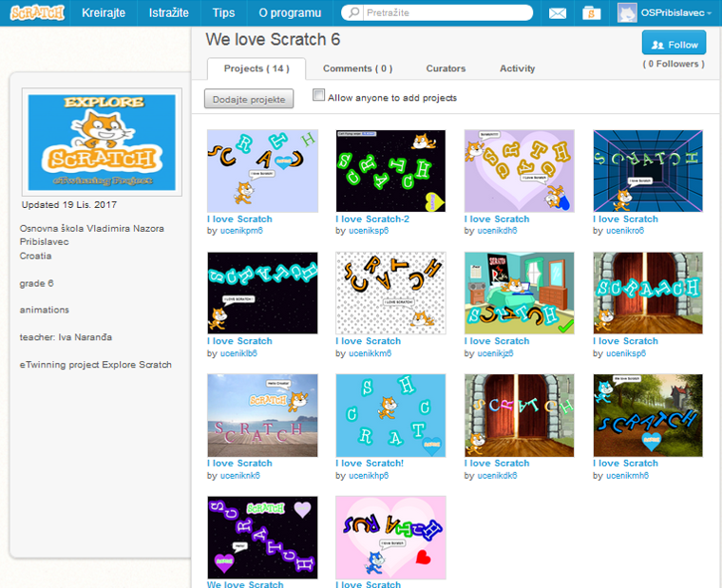Click the We love Scratch 6 studio title

point(273,40)
